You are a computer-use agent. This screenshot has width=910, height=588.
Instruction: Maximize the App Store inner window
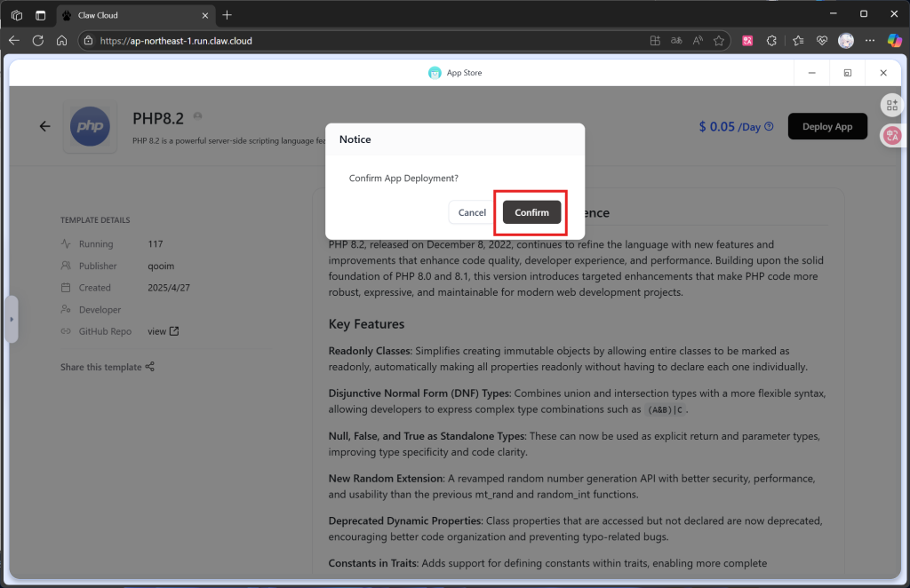click(847, 73)
